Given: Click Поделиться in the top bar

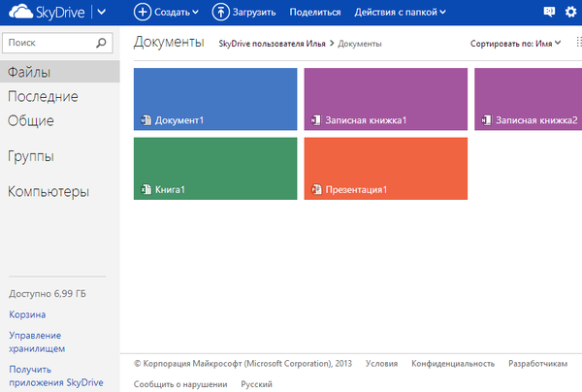Looking at the screenshot, I should coord(315,13).
